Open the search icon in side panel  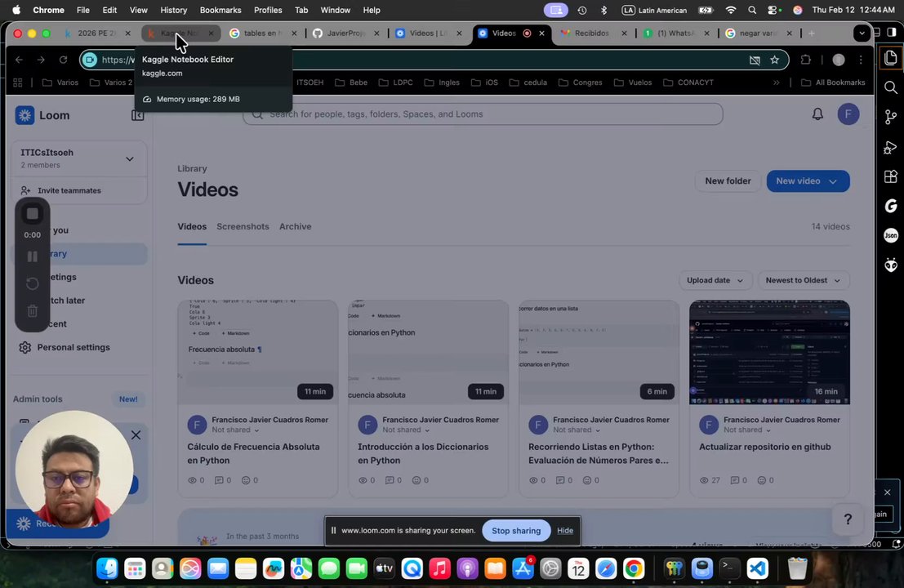(891, 87)
